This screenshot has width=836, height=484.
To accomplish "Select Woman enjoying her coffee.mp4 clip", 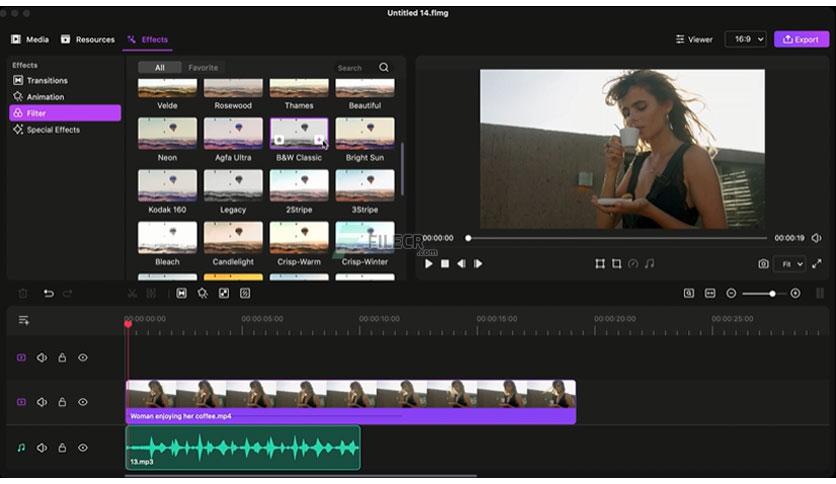I will [x=351, y=402].
